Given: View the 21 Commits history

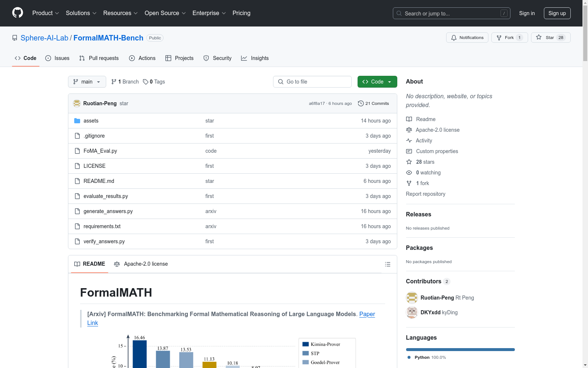Looking at the screenshot, I should click(373, 103).
